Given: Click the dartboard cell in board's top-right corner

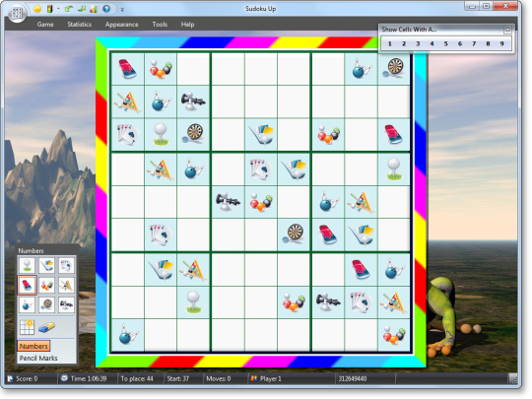Looking at the screenshot, I should click(393, 69).
